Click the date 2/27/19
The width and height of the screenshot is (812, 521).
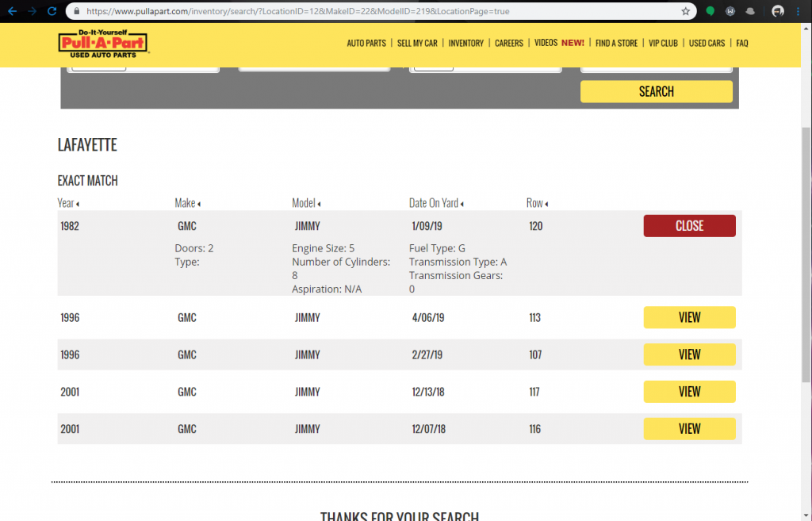pos(427,354)
